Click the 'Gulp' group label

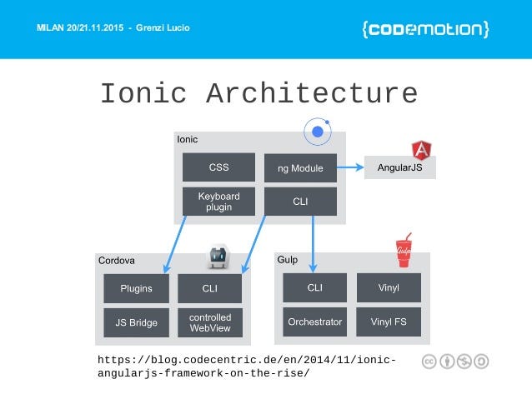point(288,260)
